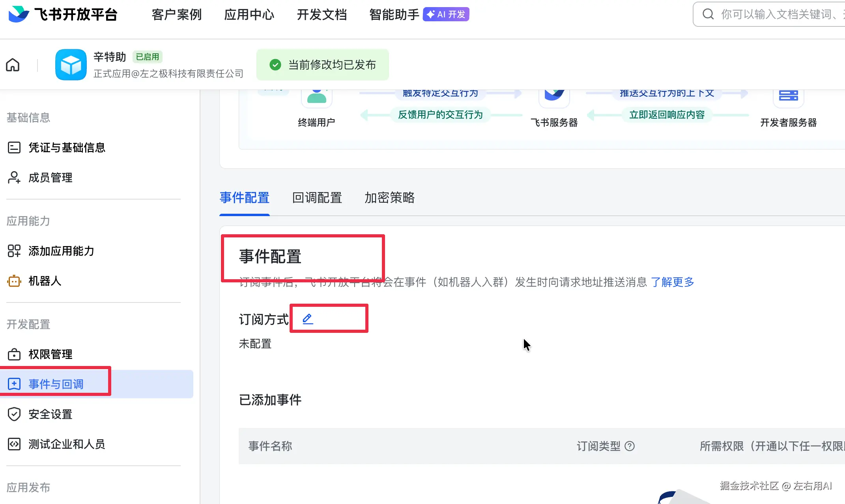This screenshot has width=845, height=504.
Task: Click the pencil edit icon beside 订阅方式
Action: point(308,319)
